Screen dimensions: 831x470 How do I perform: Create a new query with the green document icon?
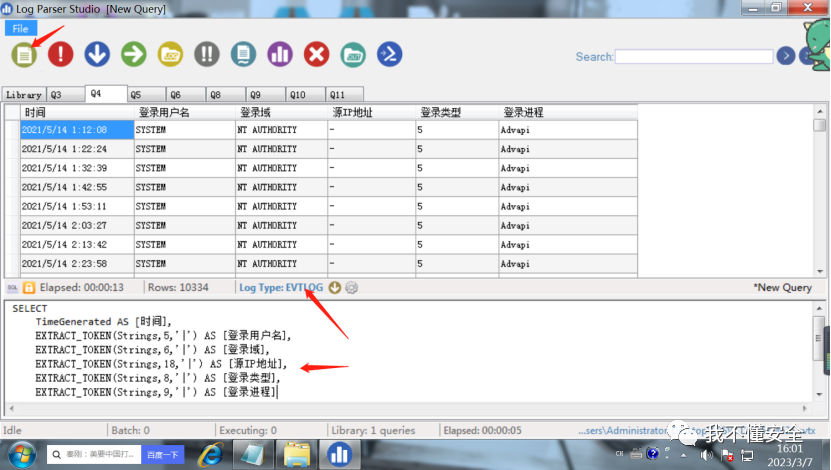tap(24, 55)
